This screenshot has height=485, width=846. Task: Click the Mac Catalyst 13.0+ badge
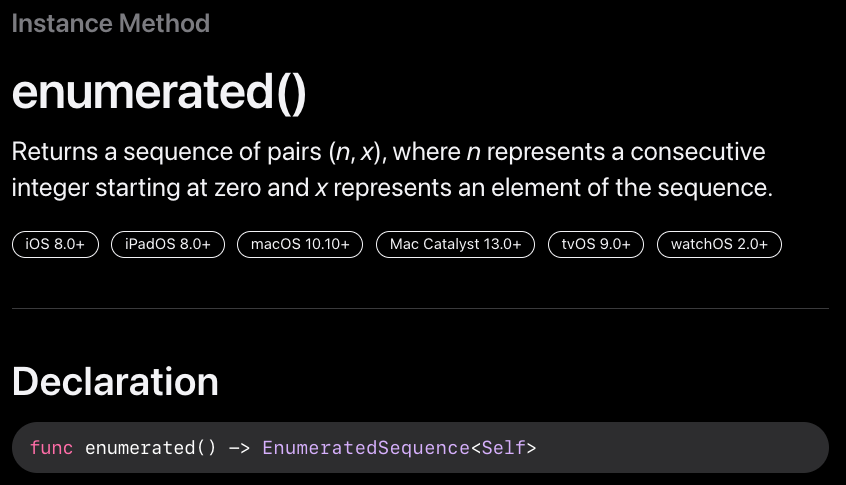(x=455, y=244)
